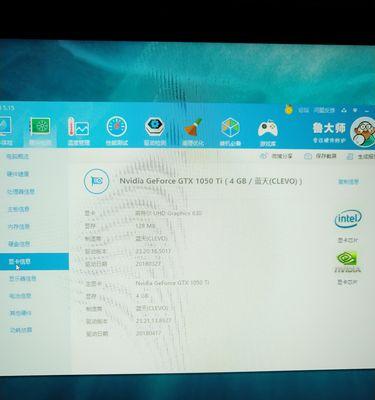Select 处理器信息 in the left sidebar
Screen dimensions: 375x400
coord(21,191)
